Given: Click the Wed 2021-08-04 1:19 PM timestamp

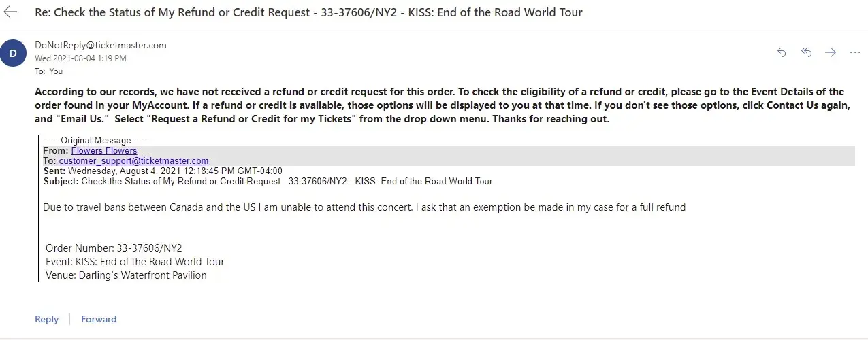Looking at the screenshot, I should point(80,58).
